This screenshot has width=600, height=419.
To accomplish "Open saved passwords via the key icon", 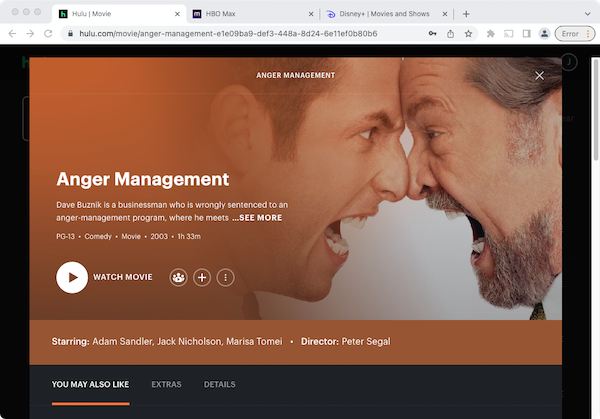I will point(432,34).
